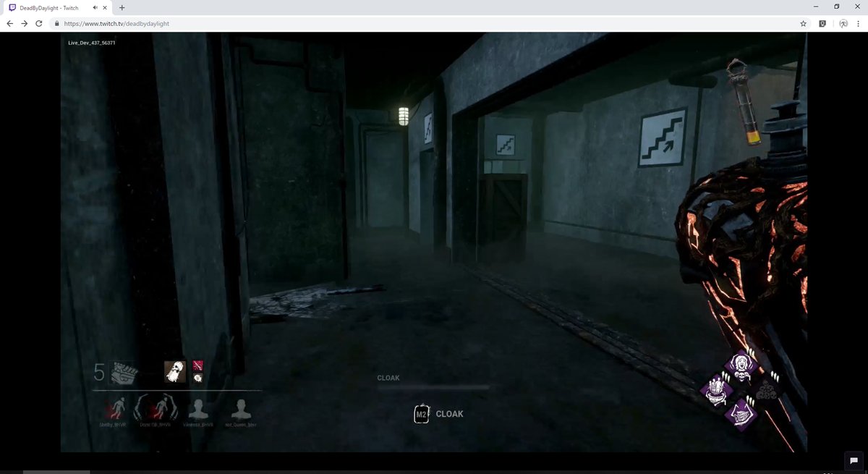This screenshot has height=474, width=868.
Task: Click the Wailing Bell power icon
Action: [174, 372]
